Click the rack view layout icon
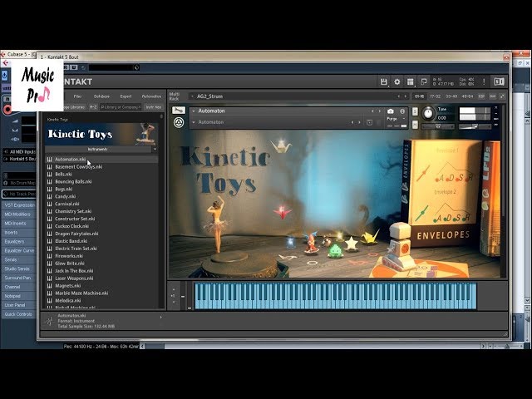Screen dimensions: 532x399 [410, 81]
